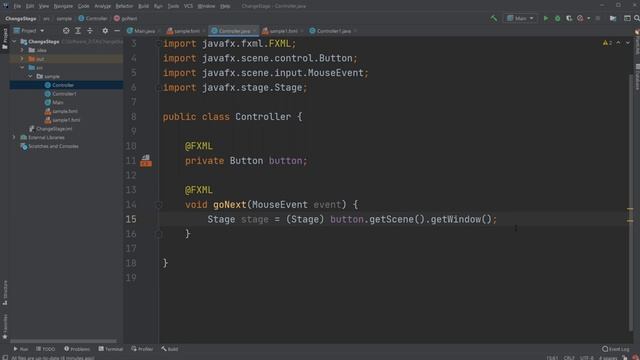Hide the Project panel with minus icon
Viewport: 640px width, 360px height.
[117, 31]
